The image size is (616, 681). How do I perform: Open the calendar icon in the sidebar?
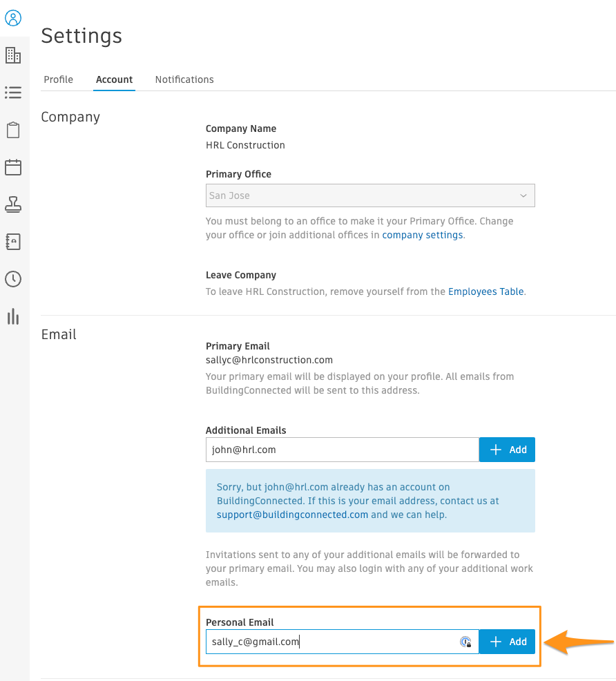(13, 167)
